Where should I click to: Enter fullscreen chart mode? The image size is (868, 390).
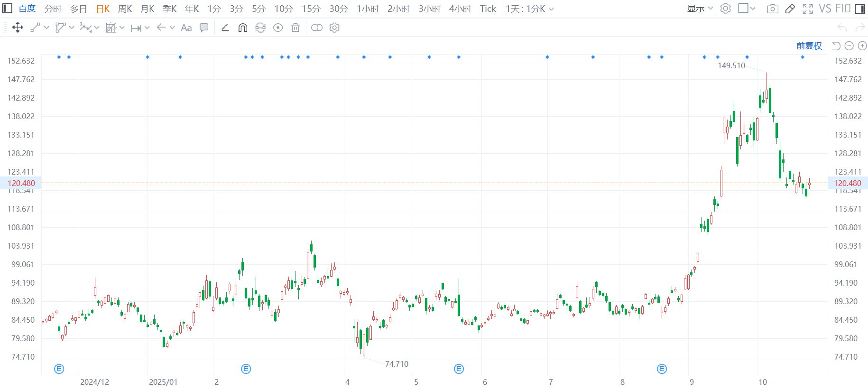807,9
